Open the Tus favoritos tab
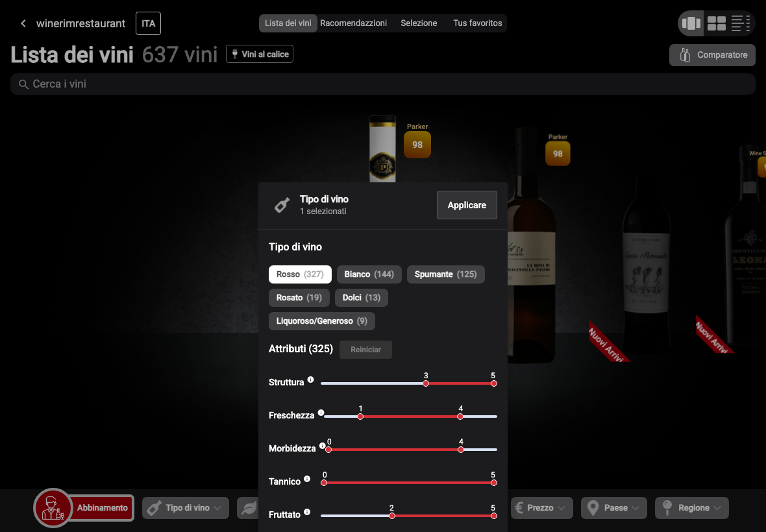Viewport: 766px width, 532px height. (477, 23)
